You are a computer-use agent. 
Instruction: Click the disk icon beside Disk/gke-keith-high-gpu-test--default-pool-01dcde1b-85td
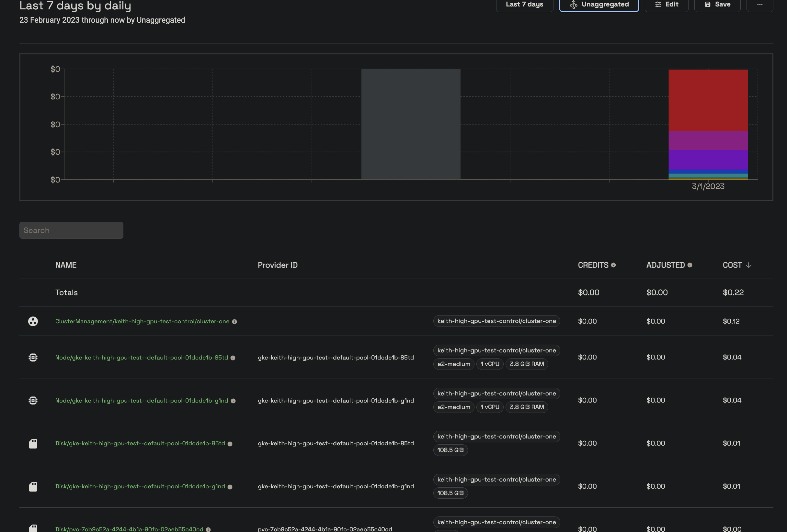point(33,443)
